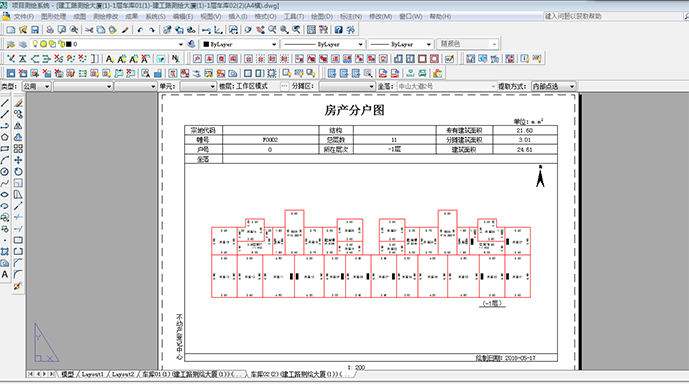
Task: Select the Rotate tool
Action: click(x=18, y=172)
